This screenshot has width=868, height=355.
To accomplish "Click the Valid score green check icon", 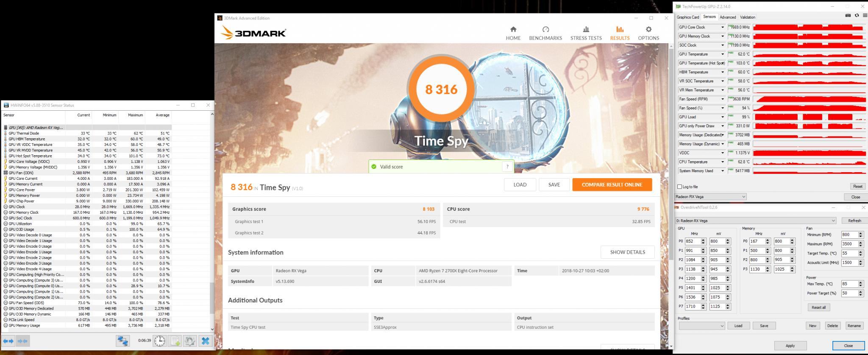I will pyautogui.click(x=374, y=167).
